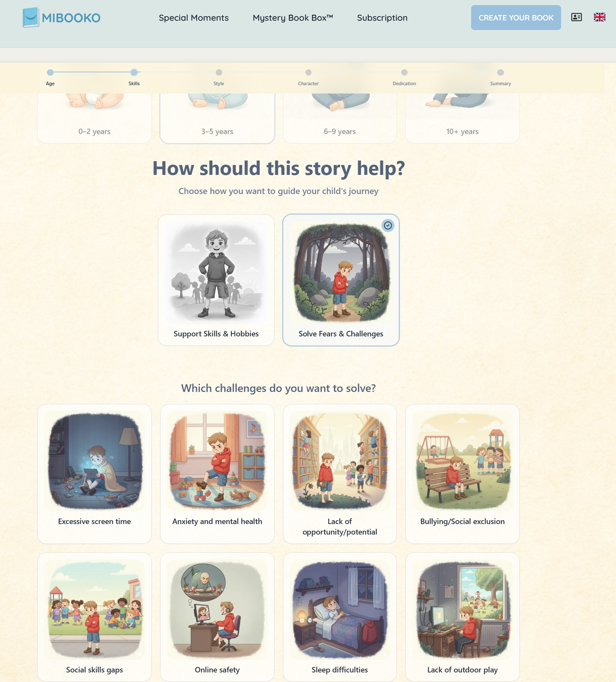Choose the 3–5 years age card
616x682 pixels.
click(217, 118)
